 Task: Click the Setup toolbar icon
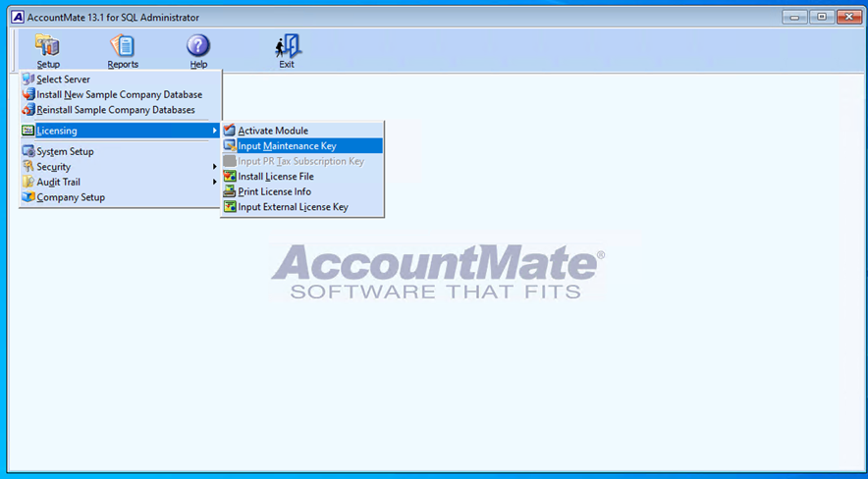coord(47,46)
